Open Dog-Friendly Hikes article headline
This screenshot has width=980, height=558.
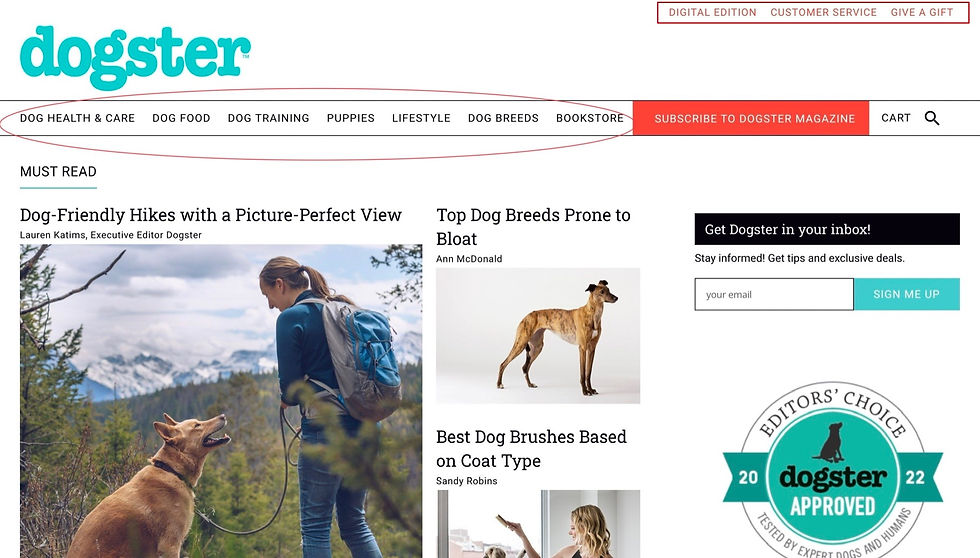pyautogui.click(x=211, y=215)
